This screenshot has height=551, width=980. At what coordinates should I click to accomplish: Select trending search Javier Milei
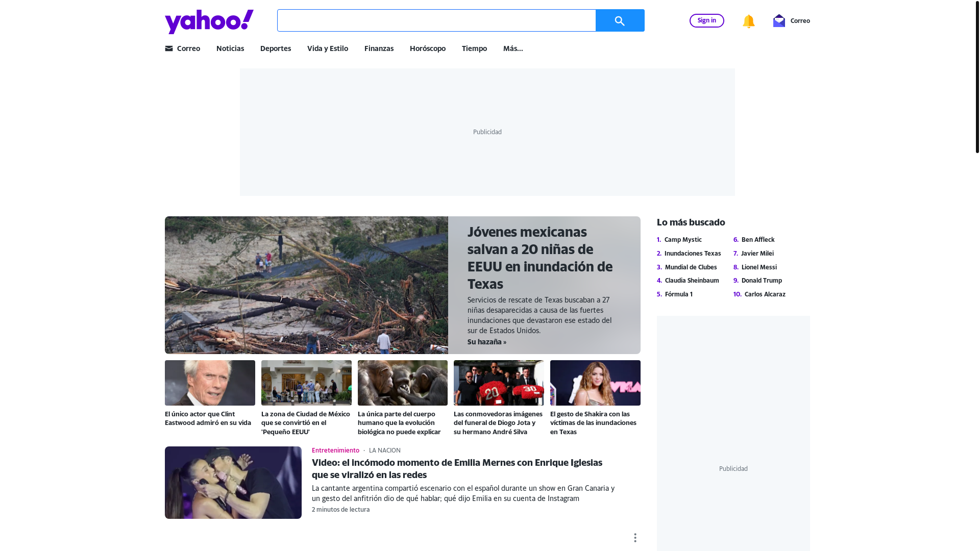click(757, 254)
